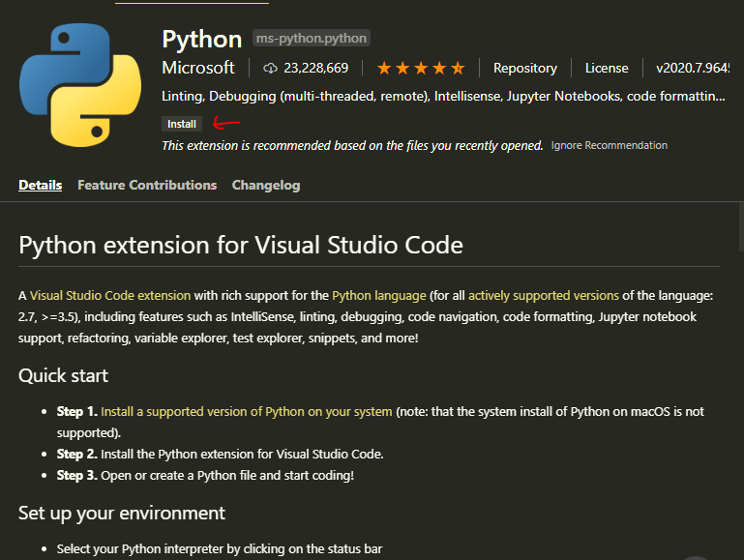Click Select your Python interpreter bullet

[220, 549]
